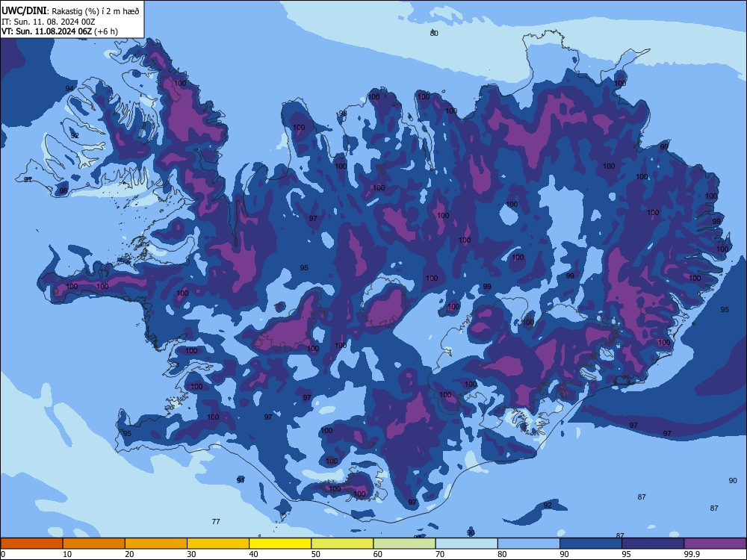Click the pale blue 70–80 legend swatch
The image size is (747, 560).
pyautogui.click(x=466, y=544)
